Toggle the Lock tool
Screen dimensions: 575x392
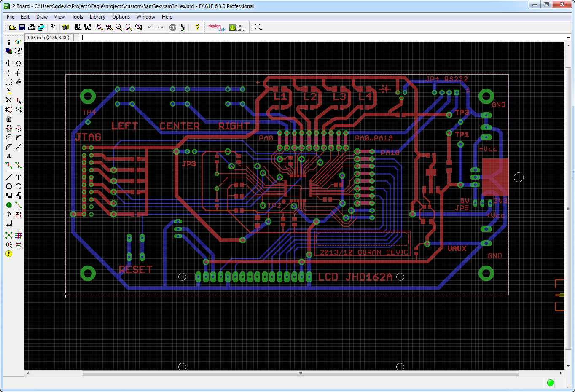pos(8,119)
